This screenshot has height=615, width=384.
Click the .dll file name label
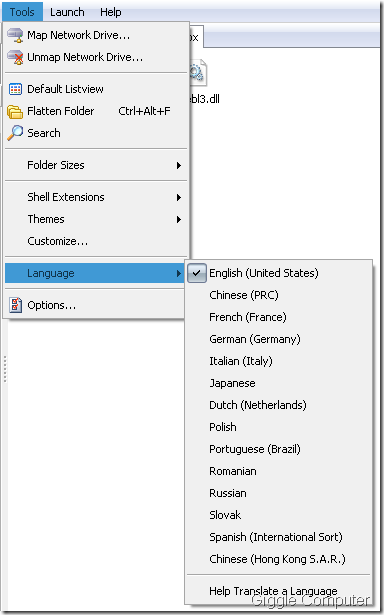(x=204, y=99)
